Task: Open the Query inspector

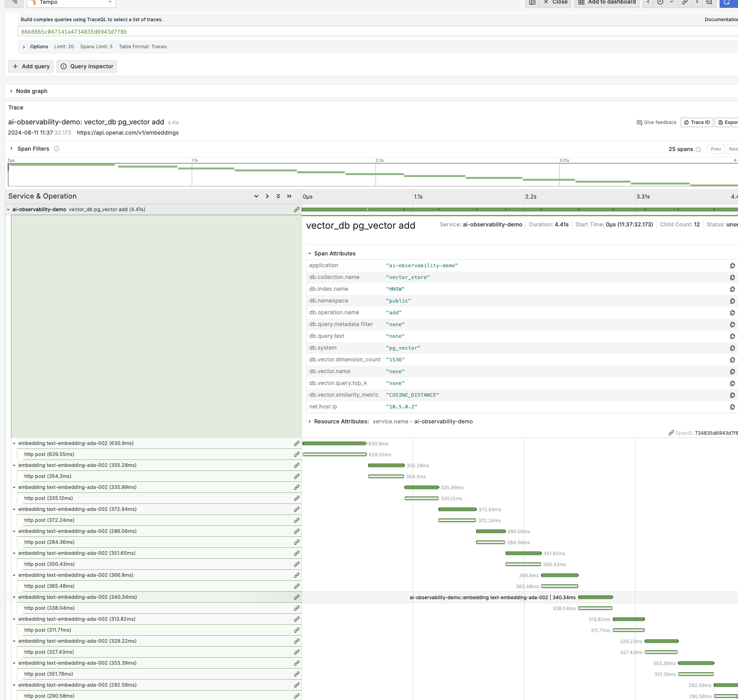Action: tap(87, 66)
